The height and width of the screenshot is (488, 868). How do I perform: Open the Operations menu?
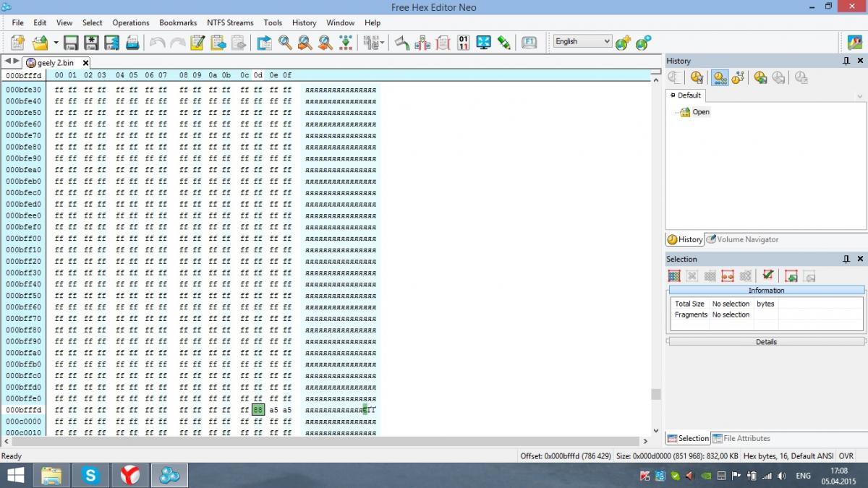click(131, 22)
